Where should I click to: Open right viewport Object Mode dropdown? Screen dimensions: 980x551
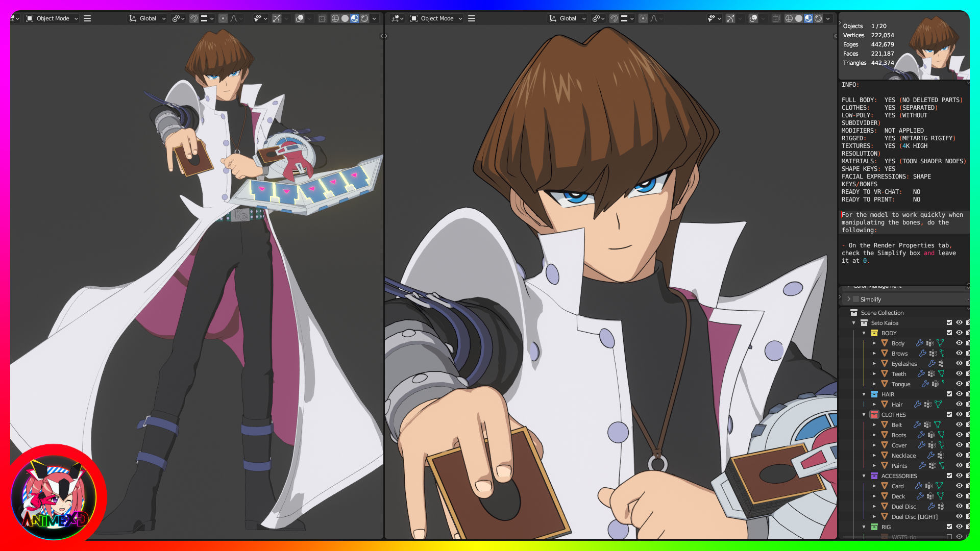tap(436, 18)
